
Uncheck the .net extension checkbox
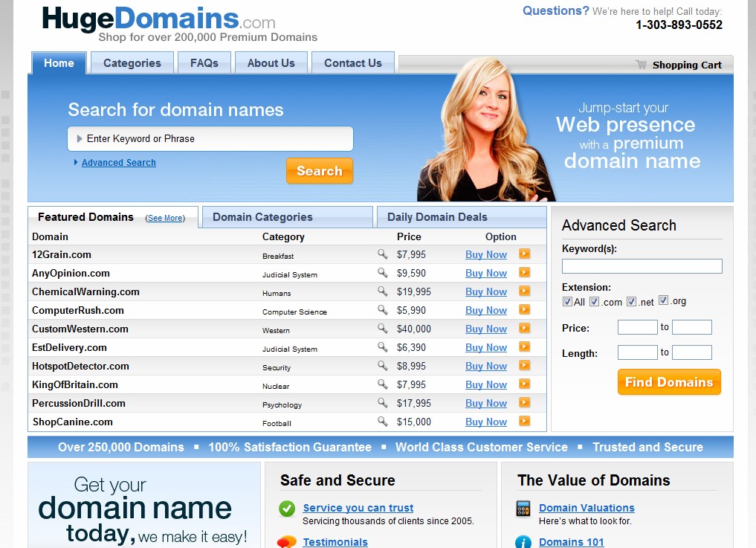pos(632,301)
